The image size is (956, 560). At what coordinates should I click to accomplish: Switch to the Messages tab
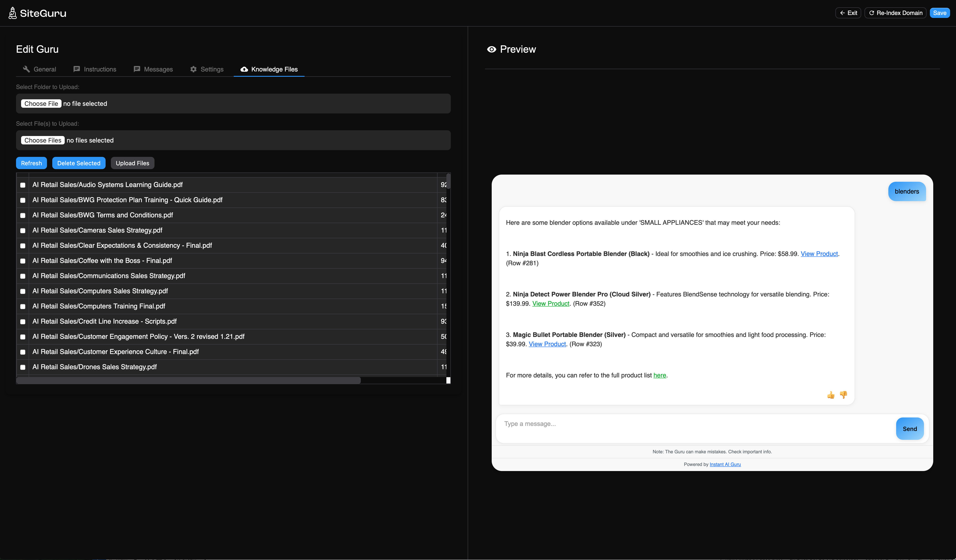(153, 69)
